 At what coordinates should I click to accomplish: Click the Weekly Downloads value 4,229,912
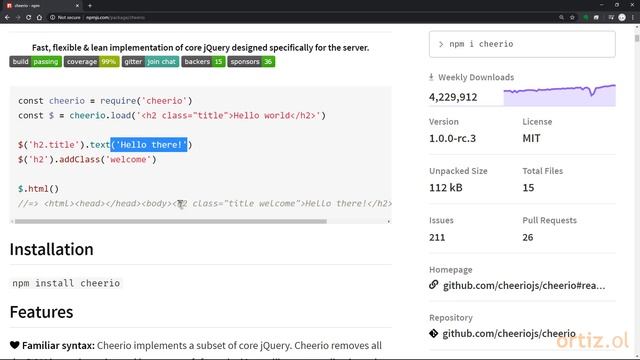coord(453,97)
